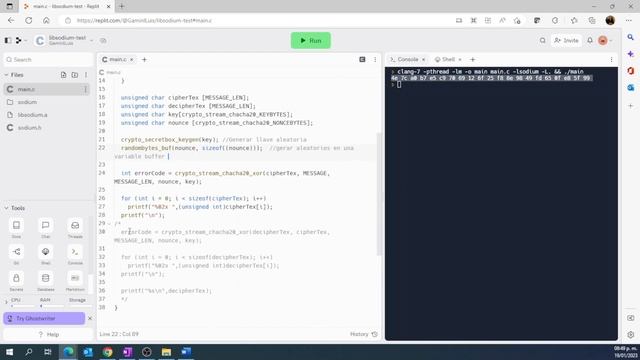Open History in the editor status bar
Screen dimensions: 640x360
pos(364,334)
